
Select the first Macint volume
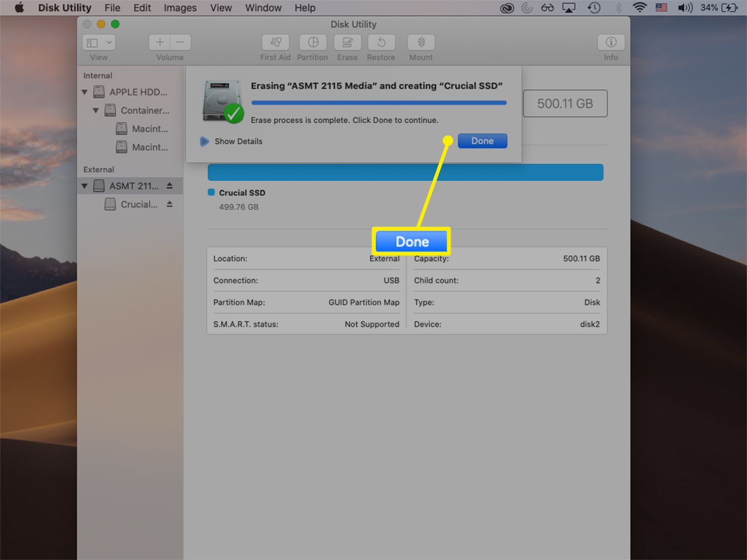[129, 129]
